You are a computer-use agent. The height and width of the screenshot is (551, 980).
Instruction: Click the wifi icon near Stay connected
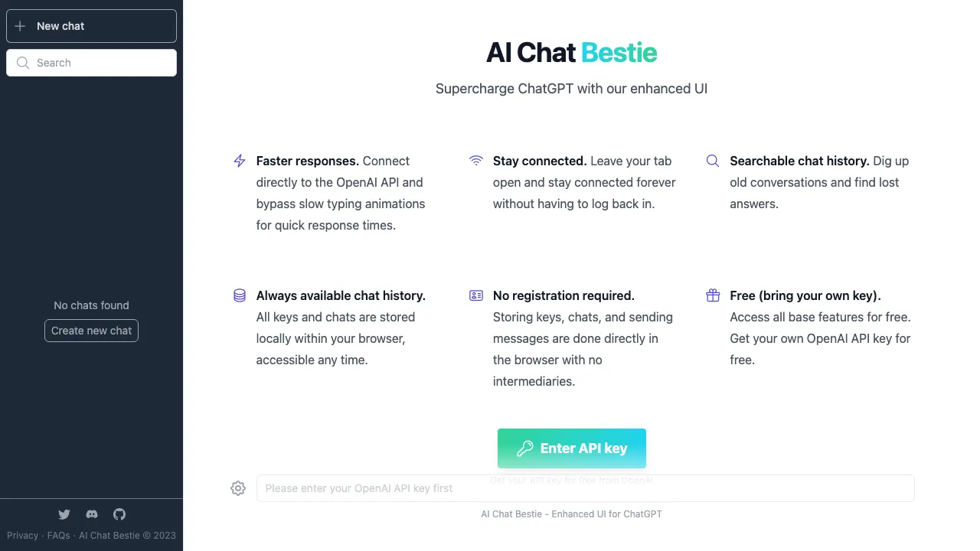[476, 161]
